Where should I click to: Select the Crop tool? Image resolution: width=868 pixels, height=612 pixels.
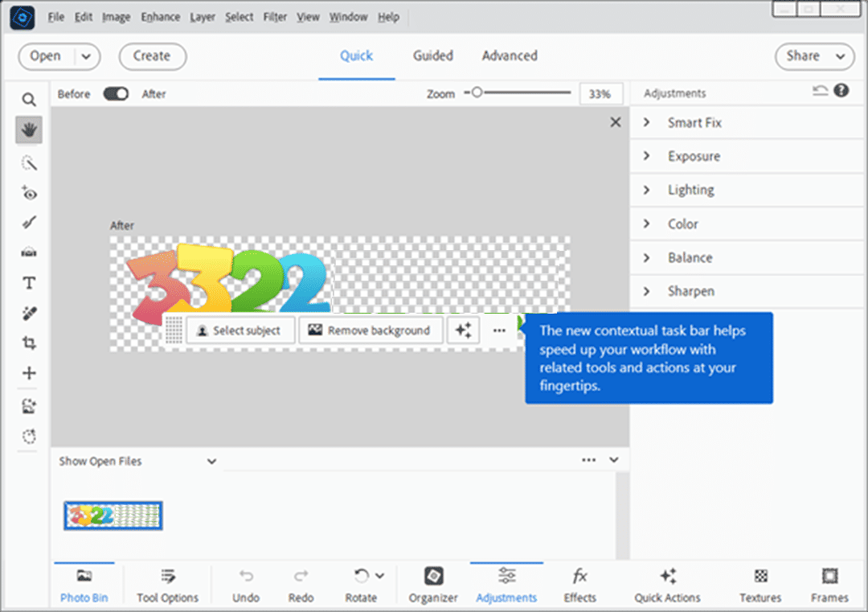tap(29, 343)
